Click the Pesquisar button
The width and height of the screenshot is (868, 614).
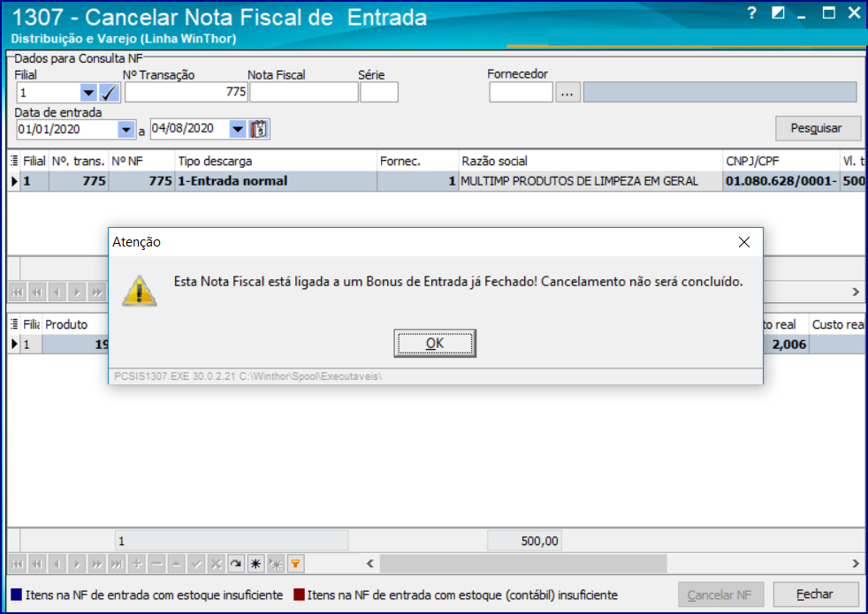[x=818, y=128]
